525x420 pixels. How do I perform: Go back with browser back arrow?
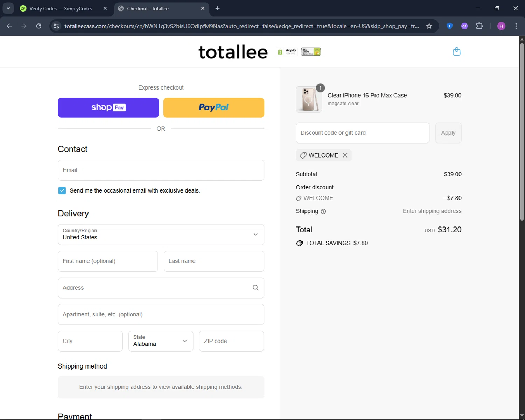[9, 26]
